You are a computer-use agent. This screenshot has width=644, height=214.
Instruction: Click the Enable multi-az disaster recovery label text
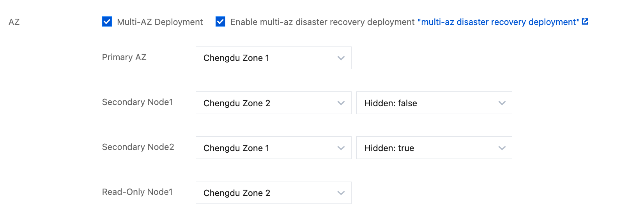point(322,22)
